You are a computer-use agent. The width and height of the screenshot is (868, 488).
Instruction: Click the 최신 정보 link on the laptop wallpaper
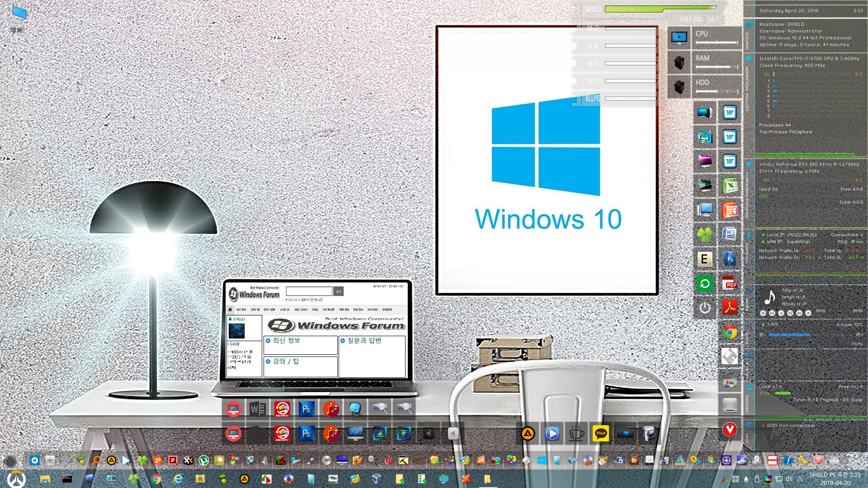(x=286, y=340)
